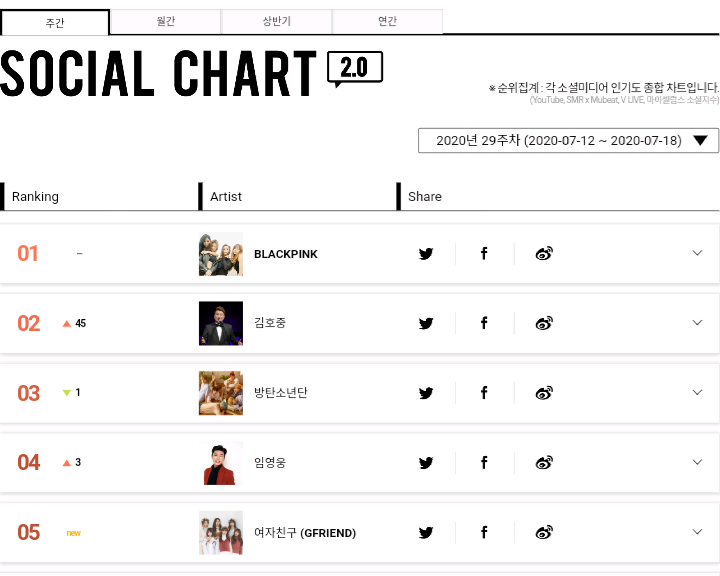The height and width of the screenshot is (576, 720).
Task: Click the 김호중 artist thumbnail
Action: [221, 323]
